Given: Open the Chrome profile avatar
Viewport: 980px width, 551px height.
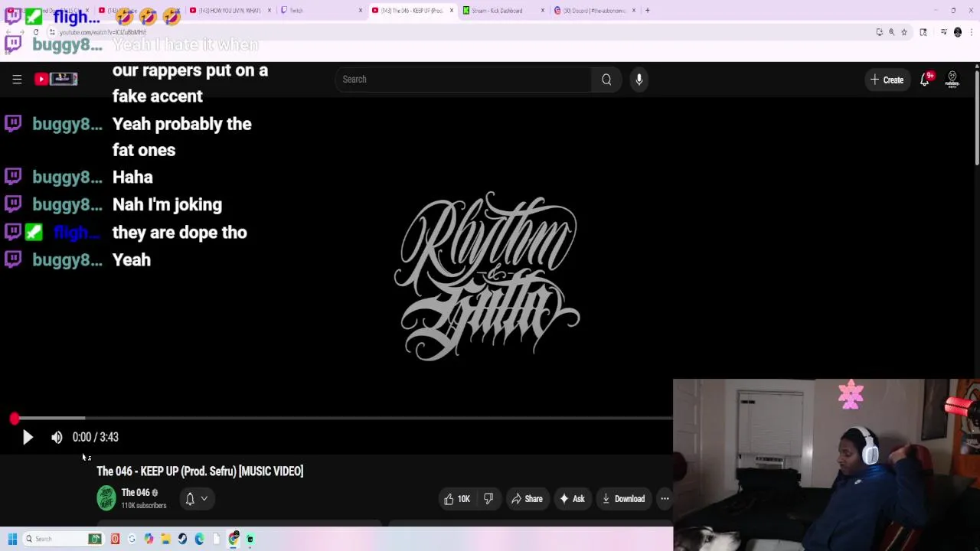Looking at the screenshot, I should click(958, 32).
